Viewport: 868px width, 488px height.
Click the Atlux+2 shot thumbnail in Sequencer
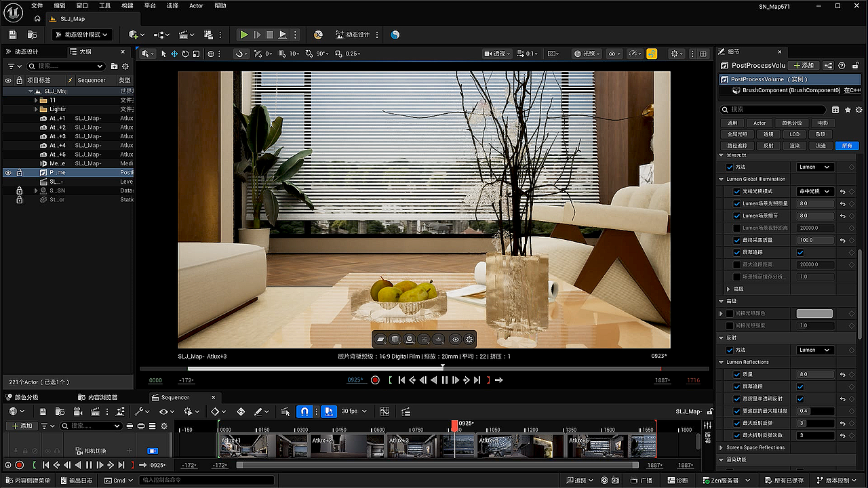pos(348,446)
